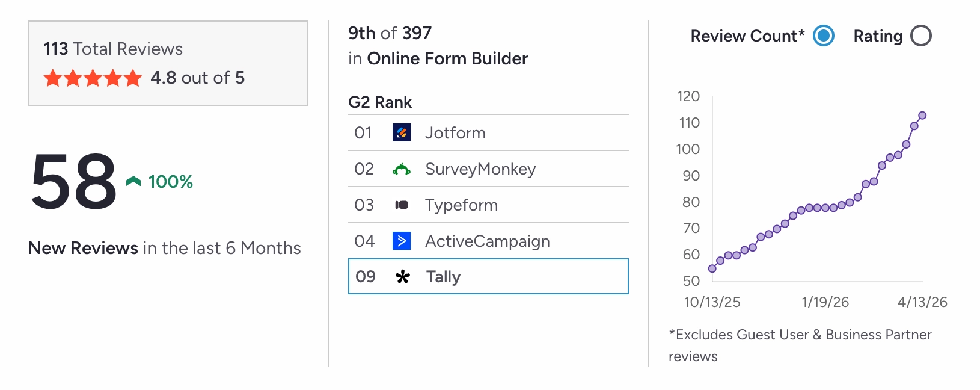Click the Tally asterisk logo icon
Screen dimensions: 980x390
402,277
